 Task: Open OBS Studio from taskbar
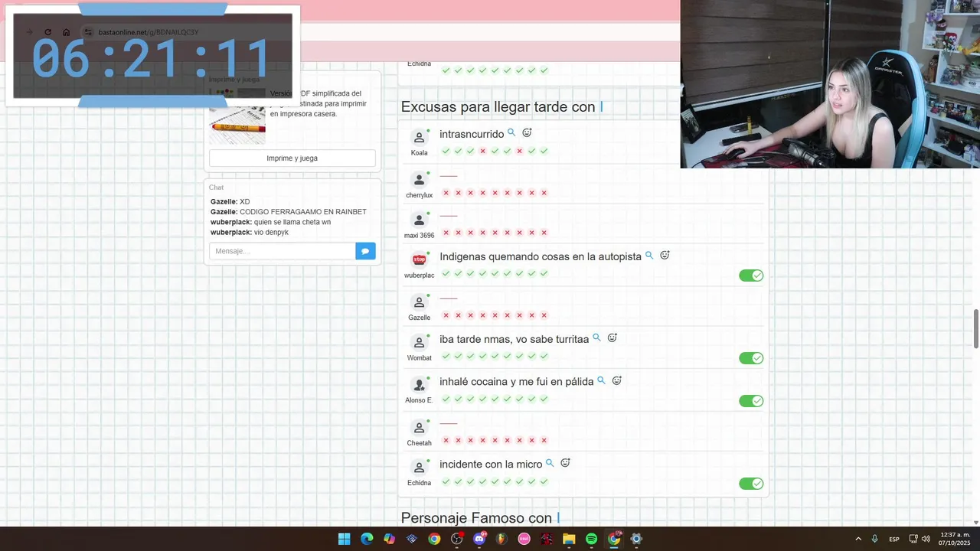point(457,539)
